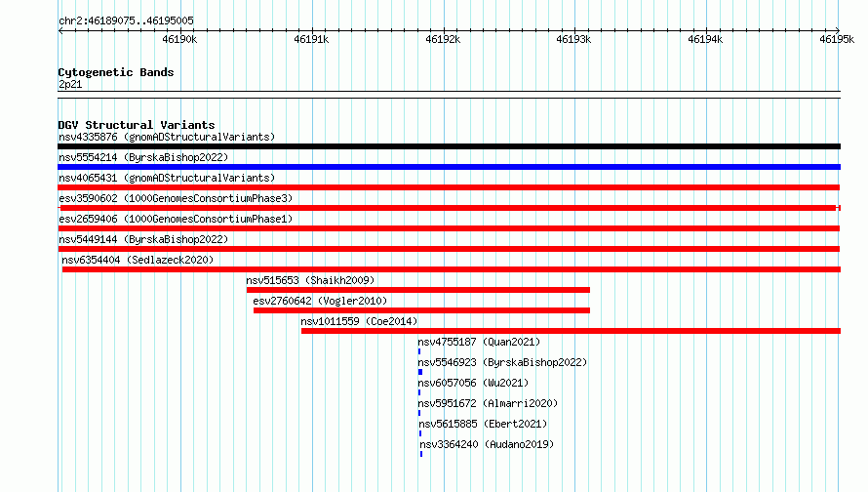Click the 46194k ruler tick label
Viewport: 868px width, 492px height.
point(705,39)
